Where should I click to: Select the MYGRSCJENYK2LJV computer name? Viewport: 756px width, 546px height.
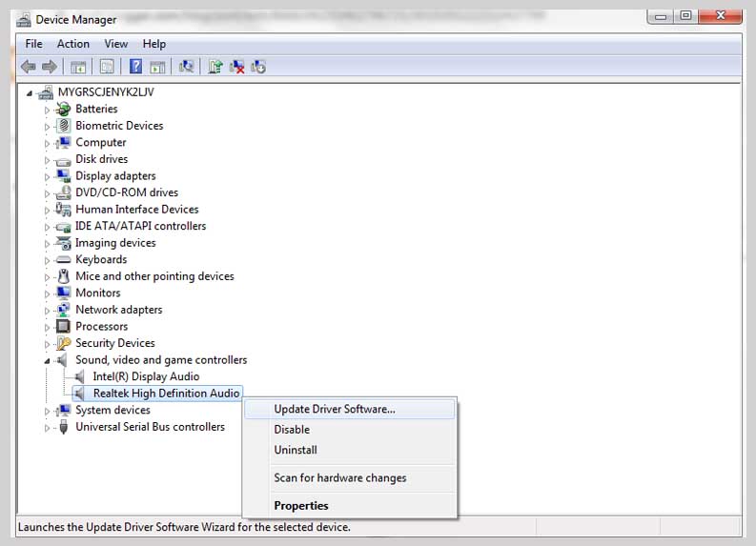click(x=106, y=92)
